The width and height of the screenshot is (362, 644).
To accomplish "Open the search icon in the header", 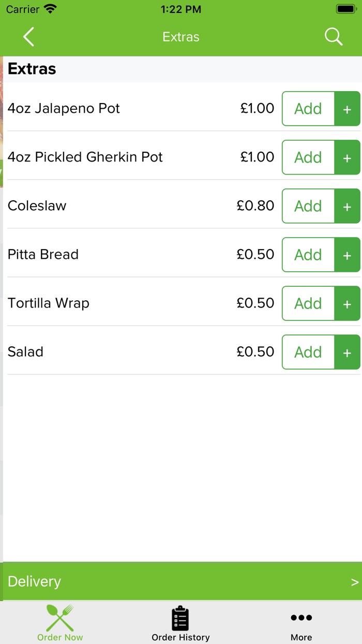I will click(334, 36).
